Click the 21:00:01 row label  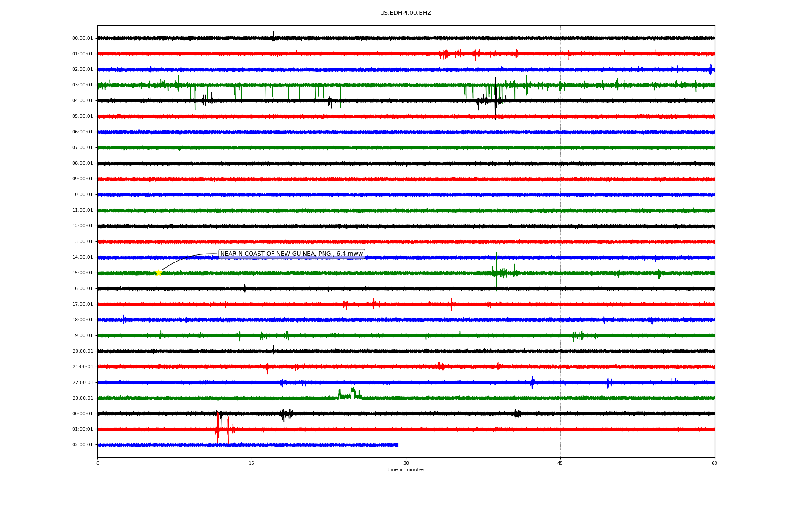tap(82, 367)
